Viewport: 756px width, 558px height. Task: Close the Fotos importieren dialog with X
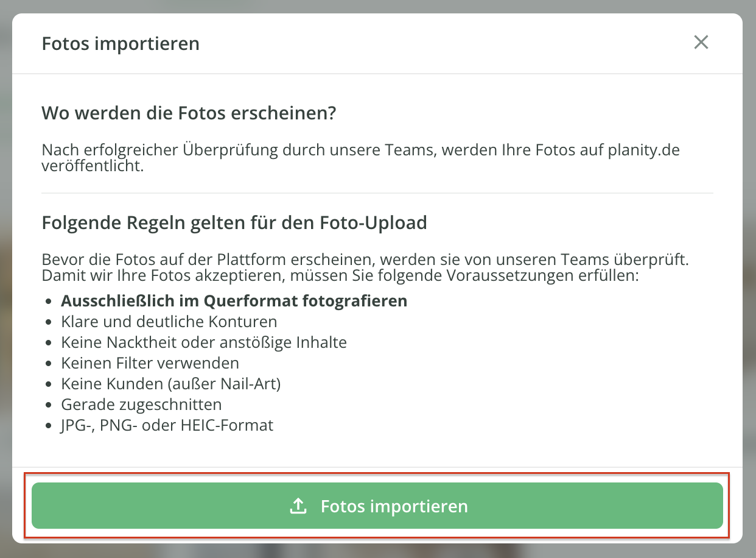click(701, 43)
